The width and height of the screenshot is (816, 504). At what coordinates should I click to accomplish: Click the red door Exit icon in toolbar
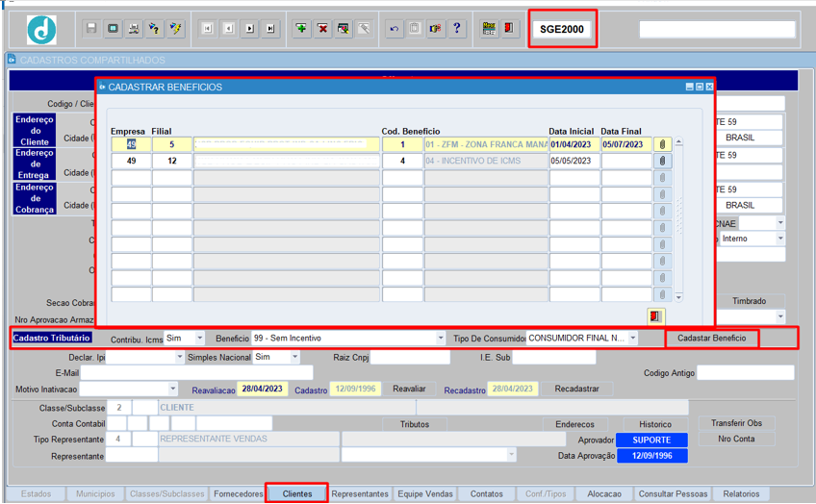coord(509,29)
